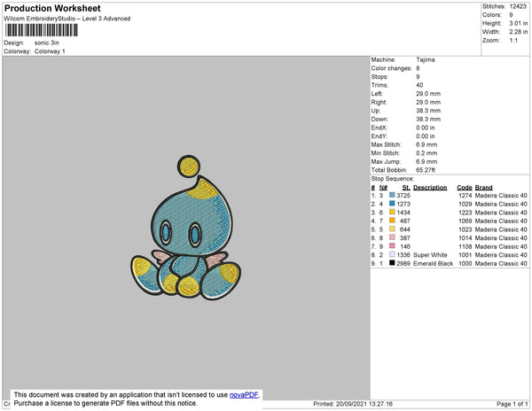
Task: Click the embroidered Chao character design preview
Action: tap(186, 228)
